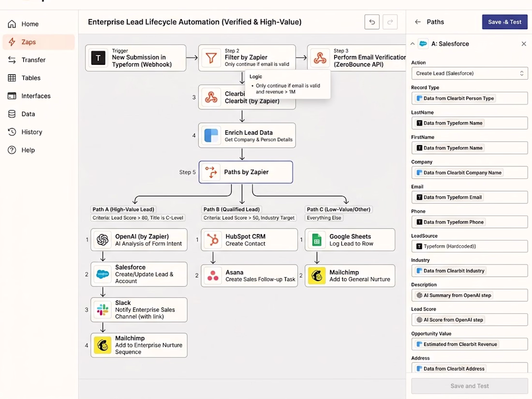Collapse the A: Salesforce section chevron
This screenshot has height=399, width=532.
click(412, 44)
